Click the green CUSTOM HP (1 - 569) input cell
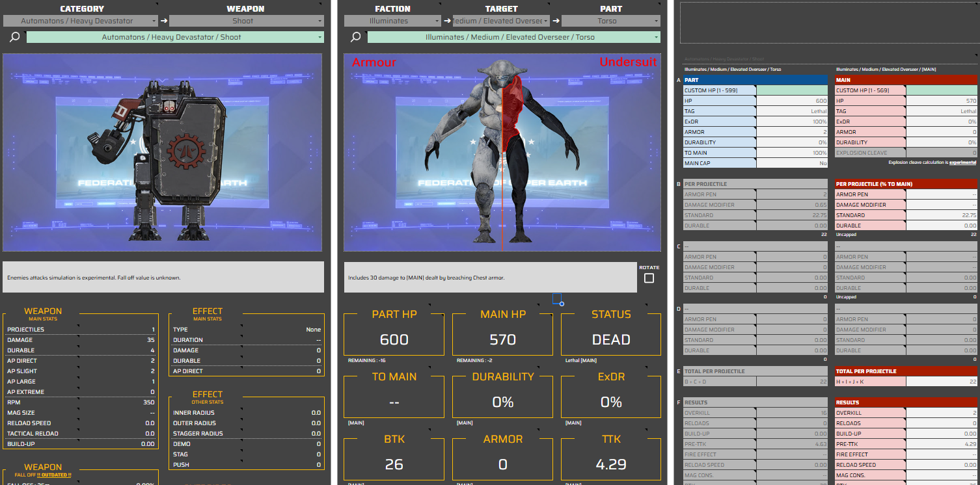 [x=942, y=90]
